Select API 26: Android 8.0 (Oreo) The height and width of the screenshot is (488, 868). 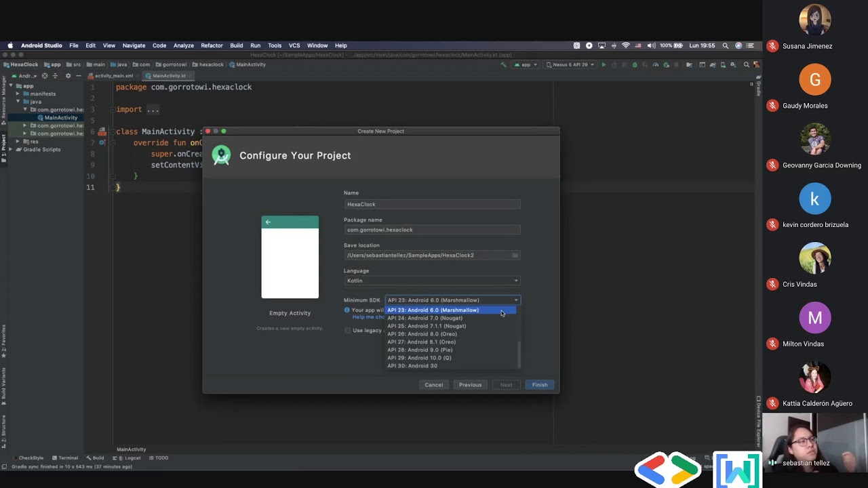451,334
